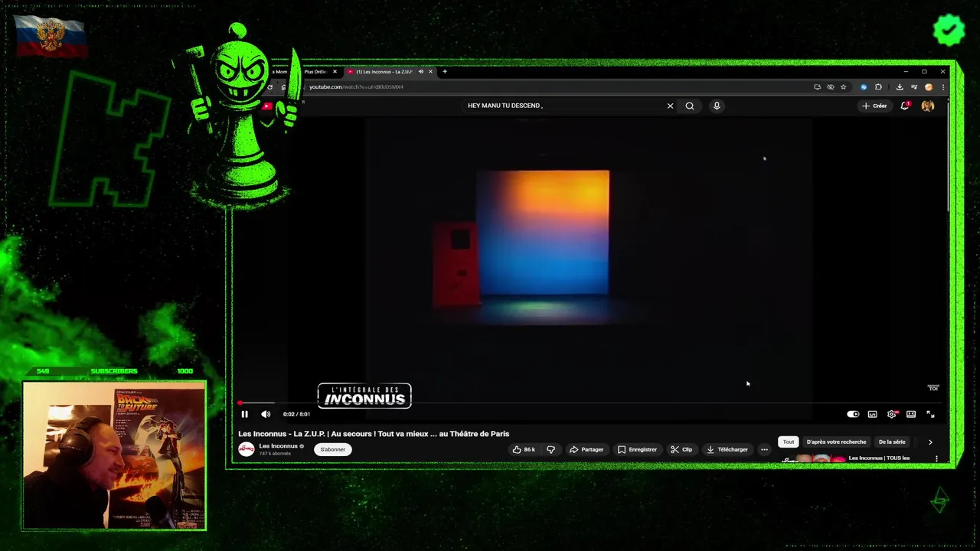Mute the video with the speaker icon

click(x=266, y=414)
